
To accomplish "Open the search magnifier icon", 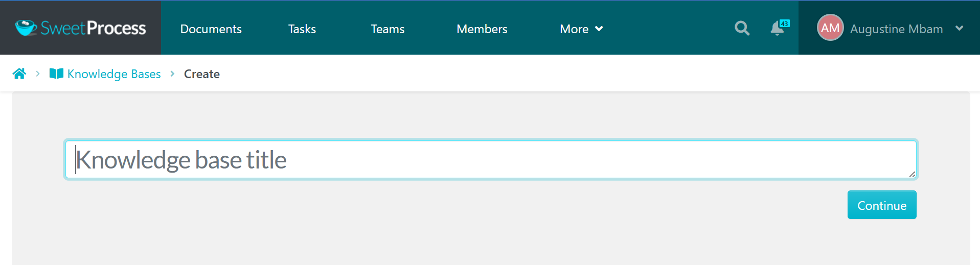I will pyautogui.click(x=742, y=28).
